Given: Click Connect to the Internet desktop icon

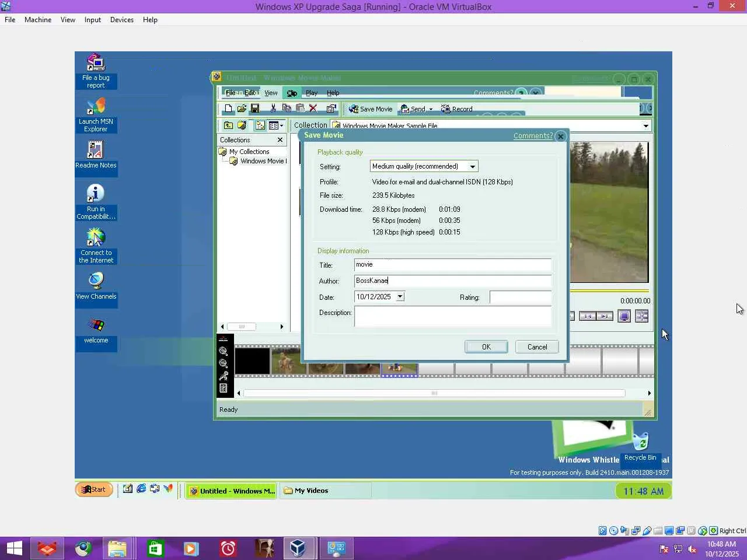Looking at the screenshot, I should click(96, 246).
